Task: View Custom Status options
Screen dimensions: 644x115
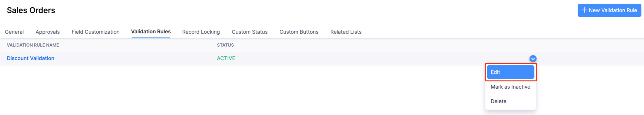Action: click(249, 32)
